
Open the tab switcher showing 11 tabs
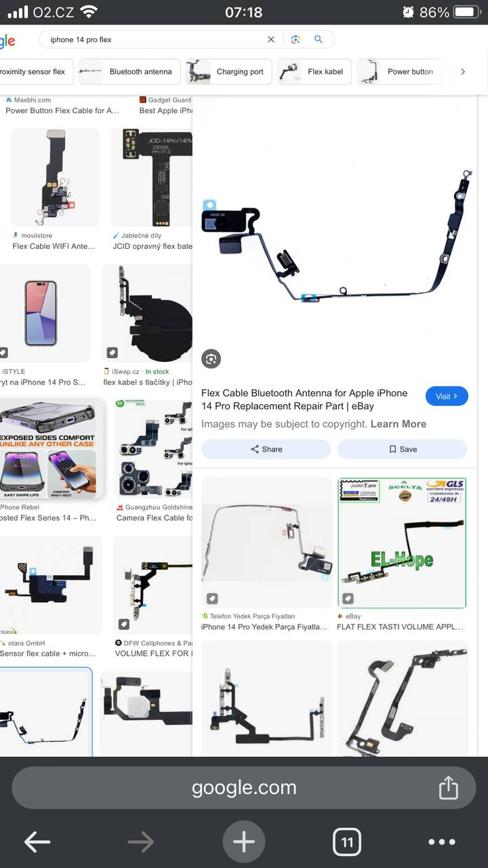tap(347, 842)
